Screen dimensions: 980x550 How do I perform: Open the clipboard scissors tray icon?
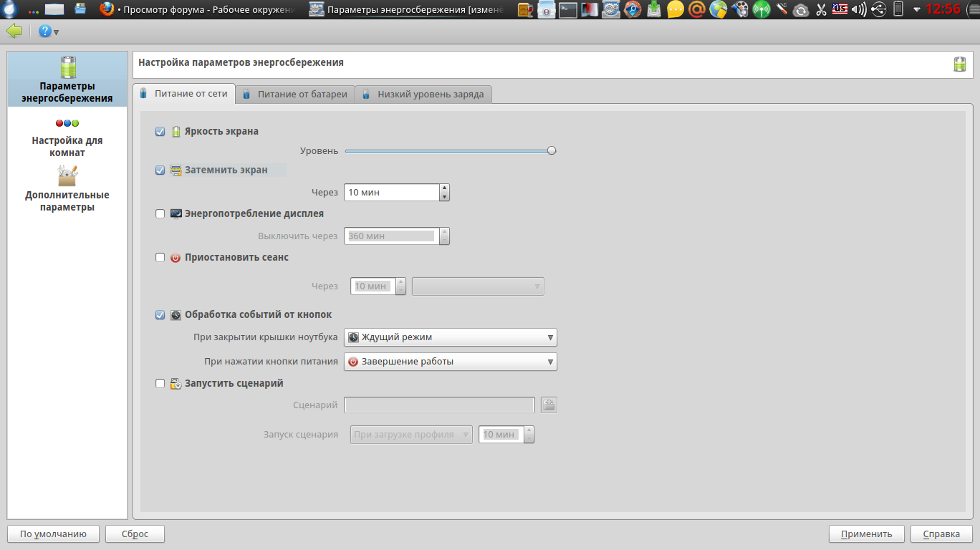(x=821, y=9)
